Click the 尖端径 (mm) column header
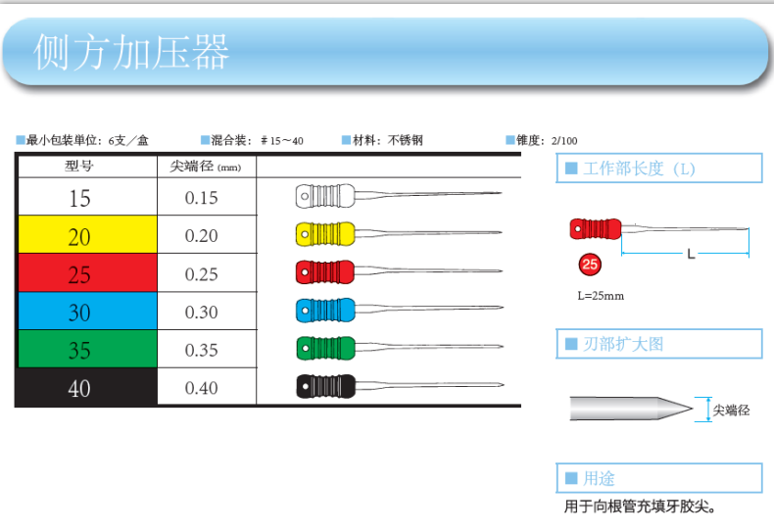 206,167
